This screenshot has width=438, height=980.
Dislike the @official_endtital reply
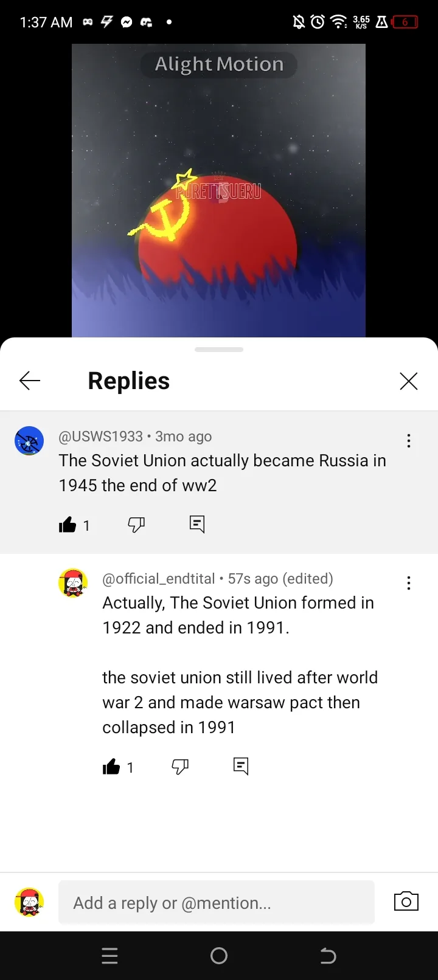pos(180,767)
